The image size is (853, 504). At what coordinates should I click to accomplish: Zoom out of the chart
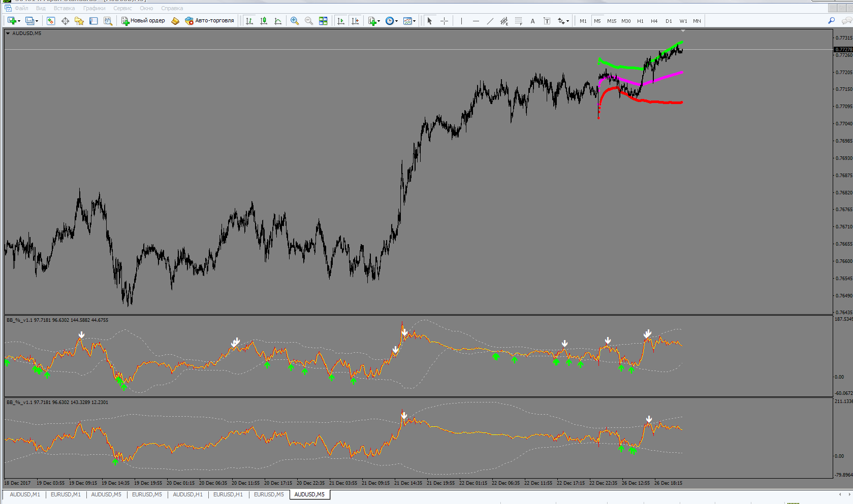(309, 21)
